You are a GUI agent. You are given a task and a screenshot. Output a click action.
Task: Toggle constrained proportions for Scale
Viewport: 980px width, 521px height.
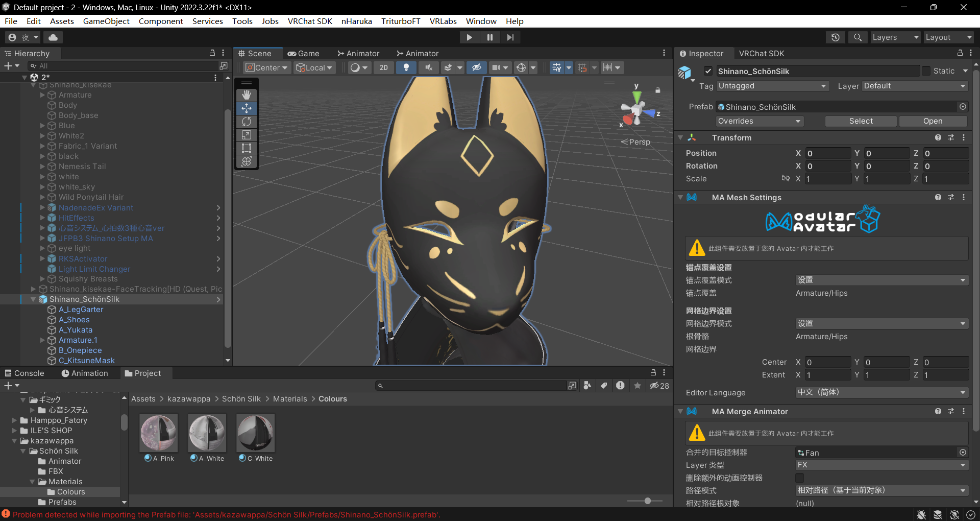[x=786, y=179]
